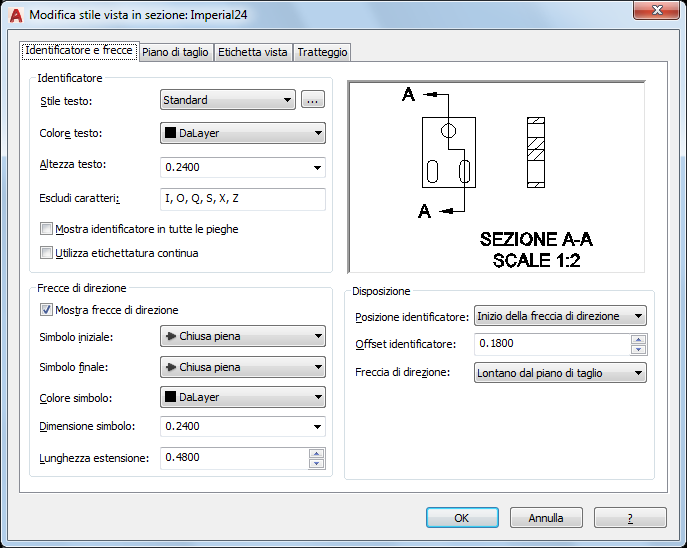Open text style browse button with ellipsis
687x548 pixels.
click(x=313, y=100)
